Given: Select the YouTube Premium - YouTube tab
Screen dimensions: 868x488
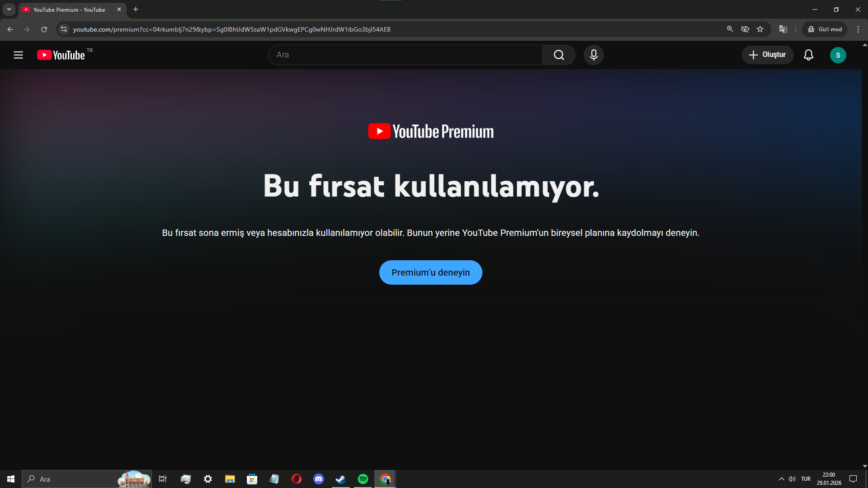Looking at the screenshot, I should click(x=69, y=9).
